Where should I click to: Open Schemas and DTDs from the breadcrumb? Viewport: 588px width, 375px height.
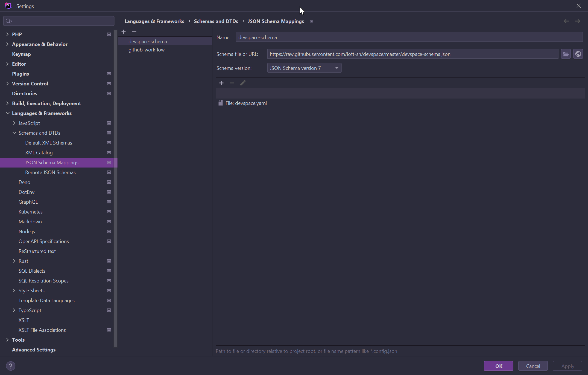(216, 21)
